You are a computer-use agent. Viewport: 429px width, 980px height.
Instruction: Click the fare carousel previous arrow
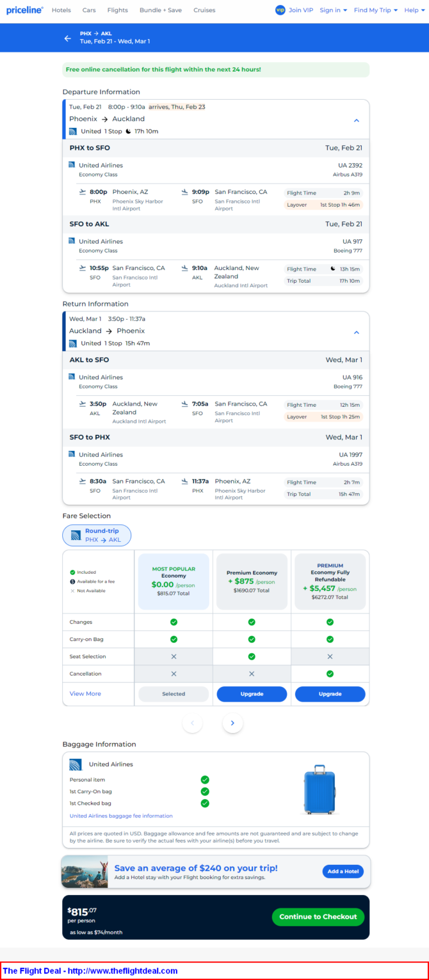[192, 723]
